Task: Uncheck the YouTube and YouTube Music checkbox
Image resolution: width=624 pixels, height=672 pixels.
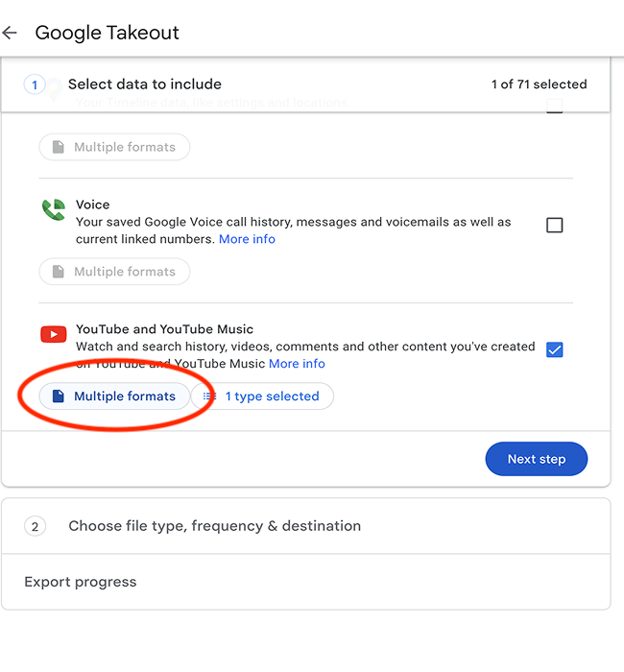Action: point(554,349)
